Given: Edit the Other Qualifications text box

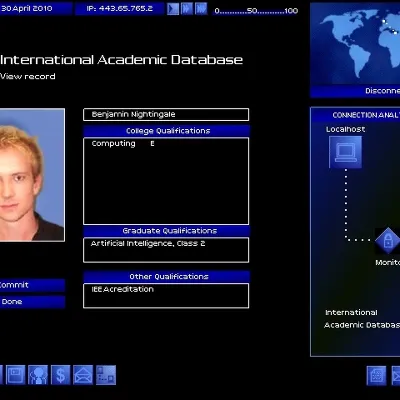Looking at the screenshot, I should tap(166, 296).
